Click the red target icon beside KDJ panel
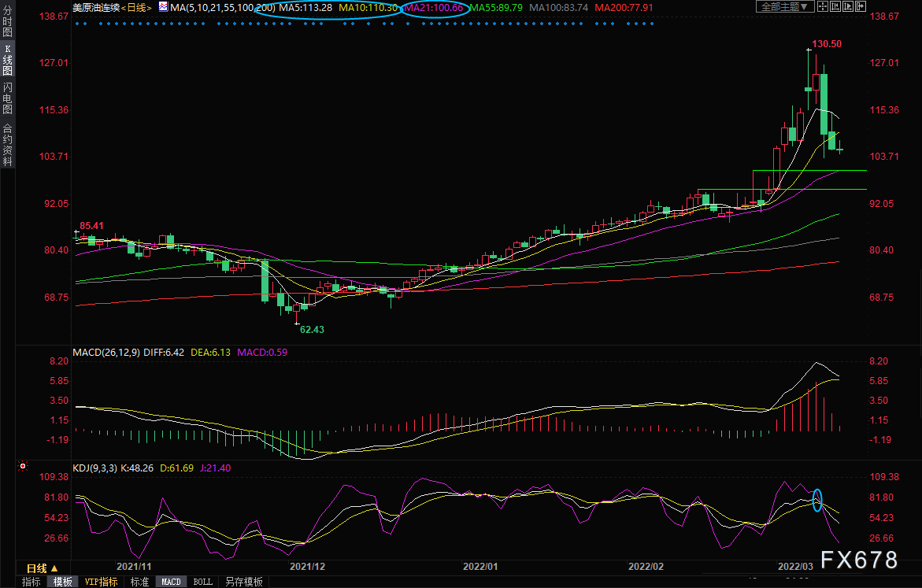This screenshot has width=922, height=588. pyautogui.click(x=23, y=466)
